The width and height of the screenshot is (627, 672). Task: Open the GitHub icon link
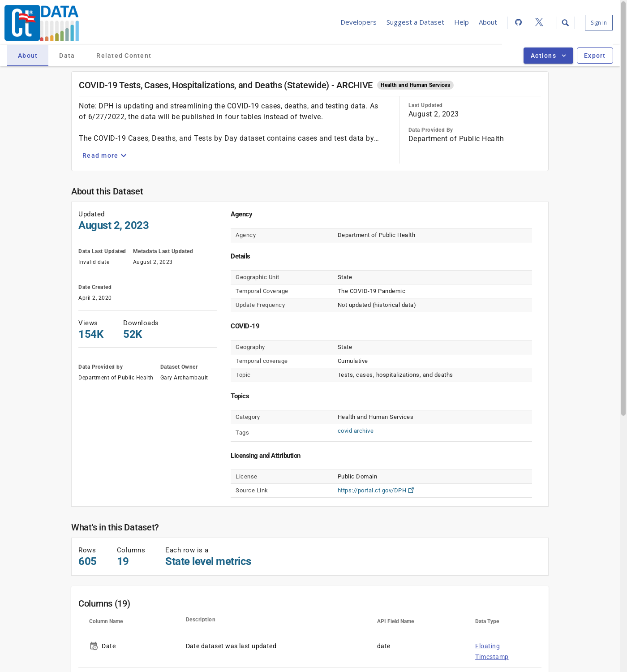point(518,22)
